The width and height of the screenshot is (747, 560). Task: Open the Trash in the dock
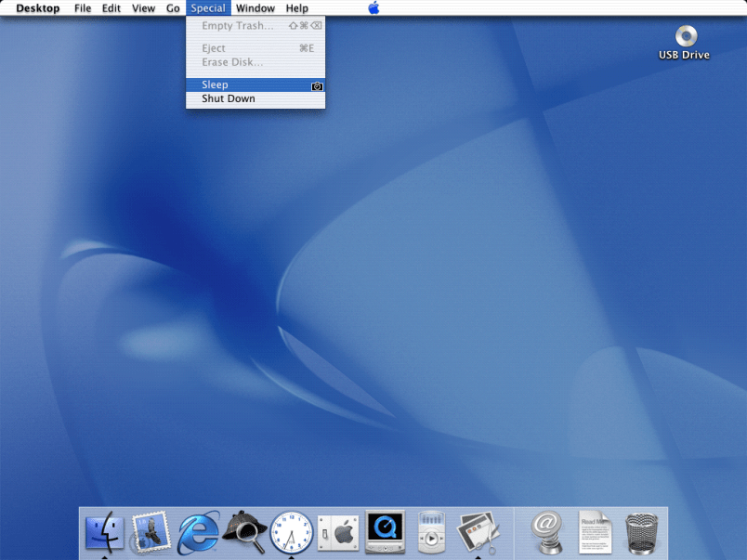tap(642, 532)
